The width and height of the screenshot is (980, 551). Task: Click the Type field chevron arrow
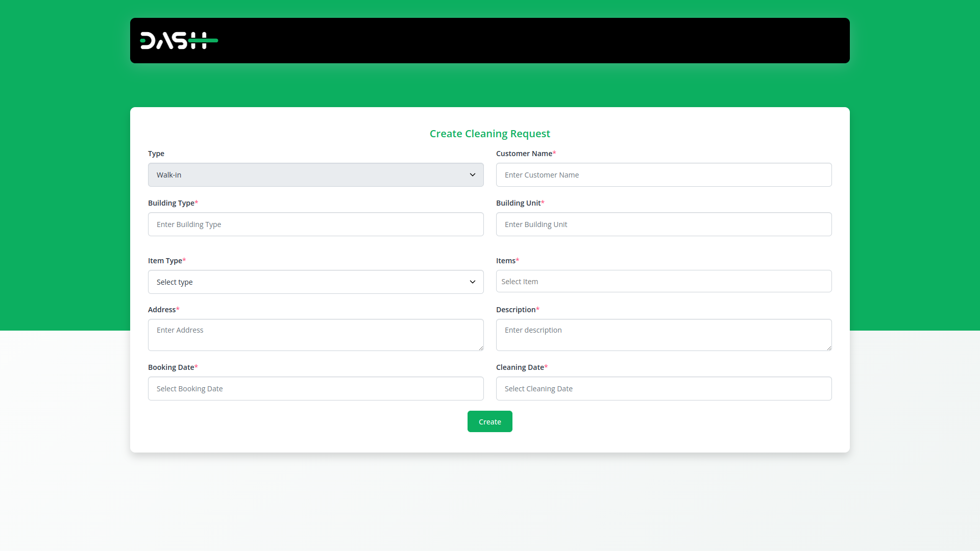(473, 175)
